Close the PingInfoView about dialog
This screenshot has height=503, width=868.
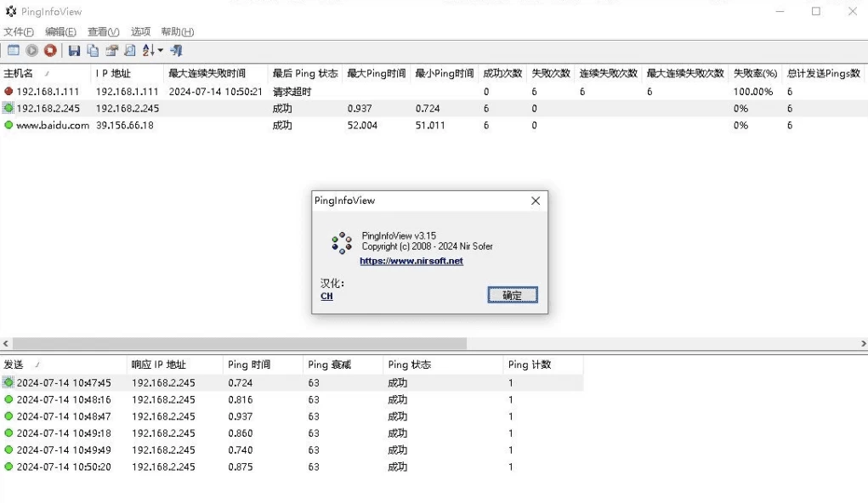coord(536,201)
